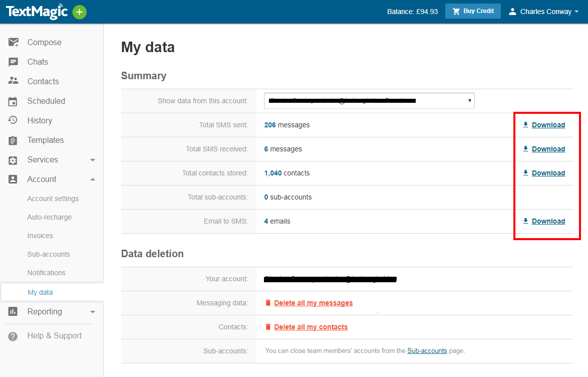
Task: Open the Charles Conway user dropdown
Action: 544,12
